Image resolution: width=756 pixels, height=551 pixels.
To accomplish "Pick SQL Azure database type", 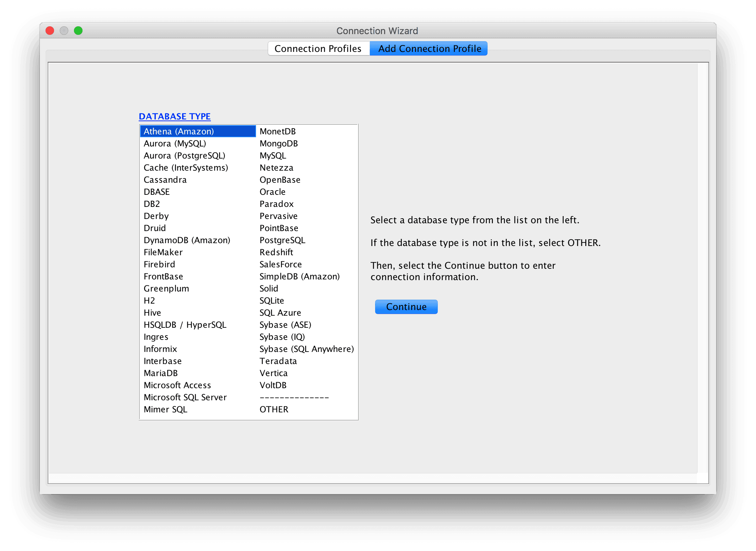I will pyautogui.click(x=307, y=312).
